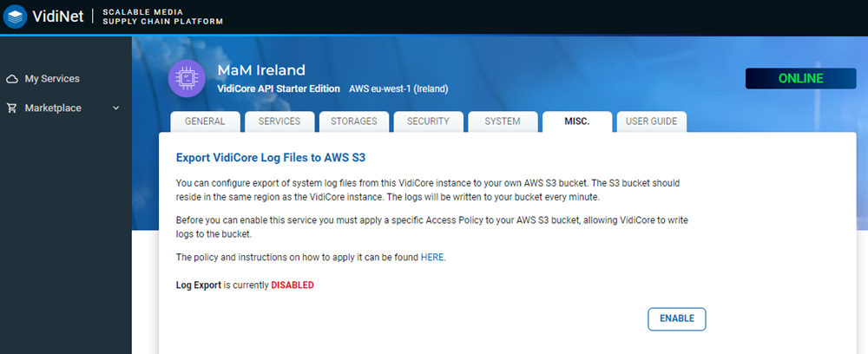This screenshot has height=354, width=868.
Task: Switch to the GENERAL tab
Action: [x=204, y=121]
